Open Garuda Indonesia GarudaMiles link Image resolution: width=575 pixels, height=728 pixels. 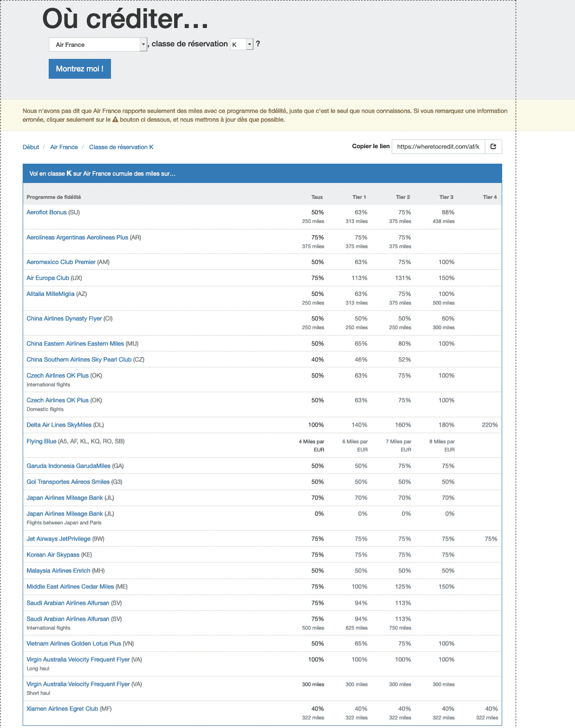[68, 466]
